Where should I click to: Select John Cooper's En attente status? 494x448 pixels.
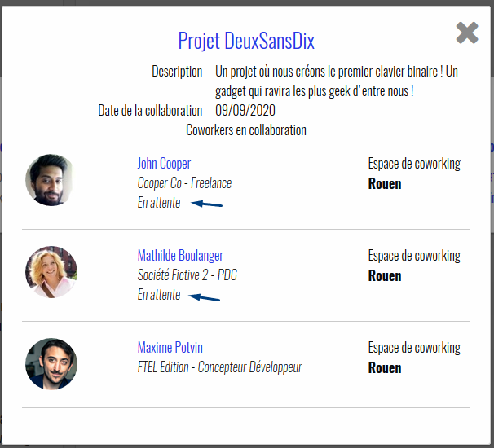coord(159,203)
